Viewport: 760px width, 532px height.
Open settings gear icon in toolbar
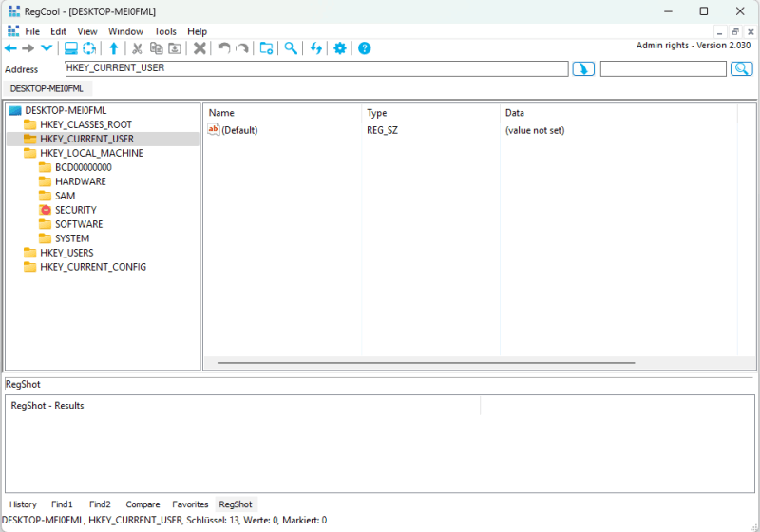339,48
